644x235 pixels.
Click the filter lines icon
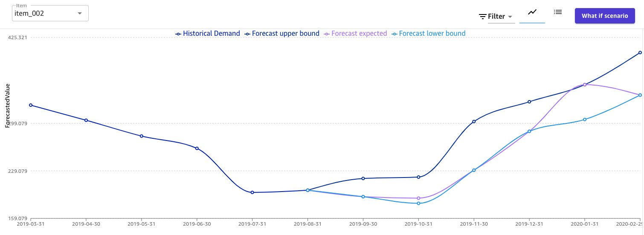point(482,17)
